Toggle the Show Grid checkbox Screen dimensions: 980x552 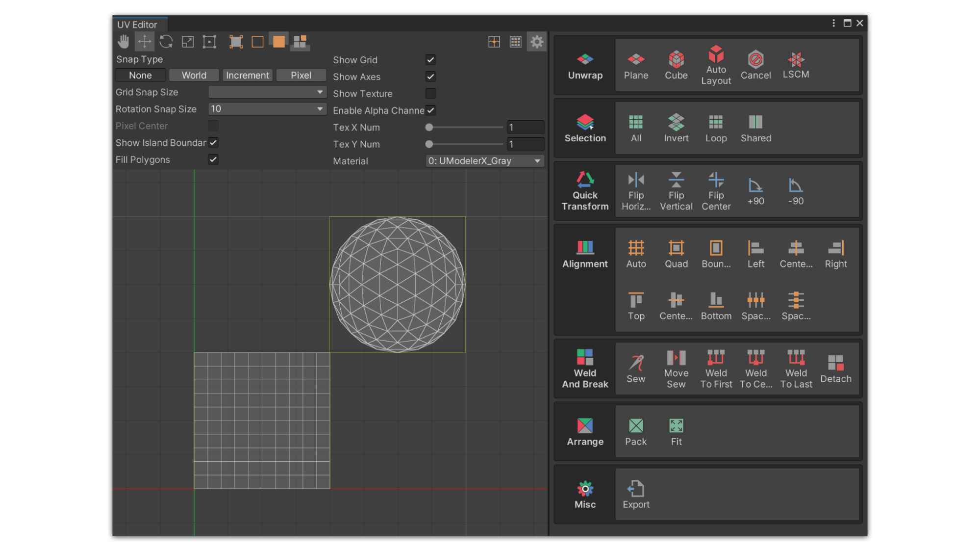tap(430, 60)
